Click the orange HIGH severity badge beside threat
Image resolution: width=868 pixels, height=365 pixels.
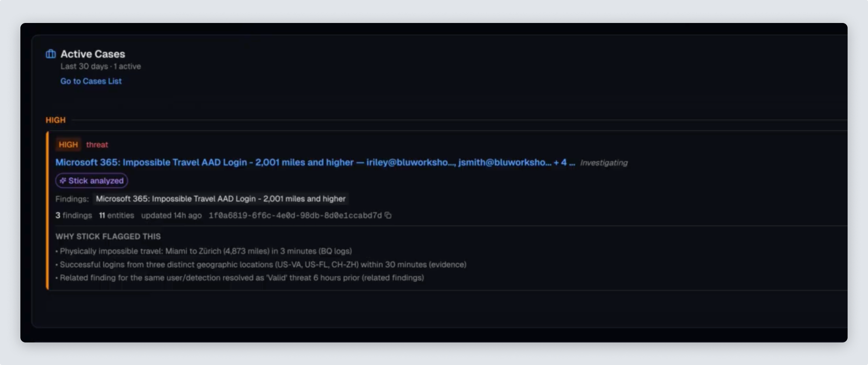[68, 145]
